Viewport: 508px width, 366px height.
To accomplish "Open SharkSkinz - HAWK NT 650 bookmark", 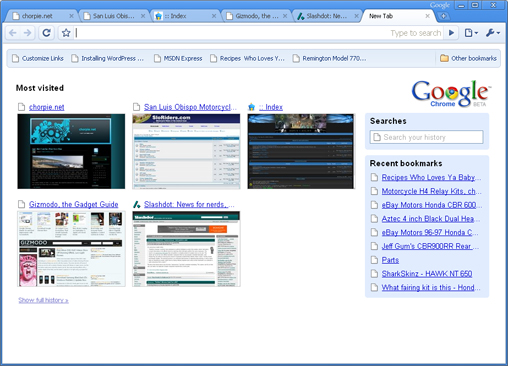I will [x=427, y=274].
